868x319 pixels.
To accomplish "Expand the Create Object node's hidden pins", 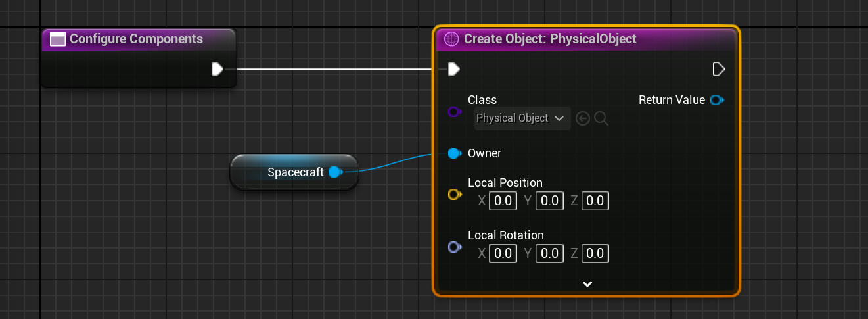I will pos(587,284).
